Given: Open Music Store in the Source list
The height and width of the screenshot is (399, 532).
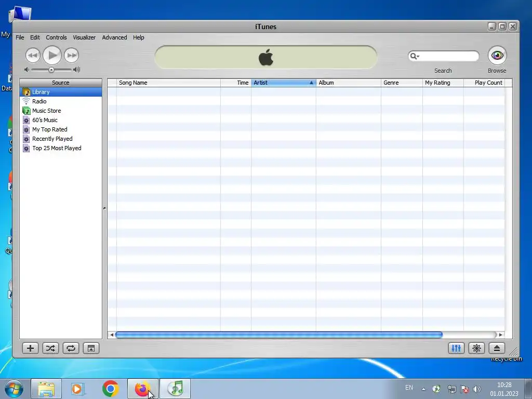Looking at the screenshot, I should pyautogui.click(x=61, y=111).
